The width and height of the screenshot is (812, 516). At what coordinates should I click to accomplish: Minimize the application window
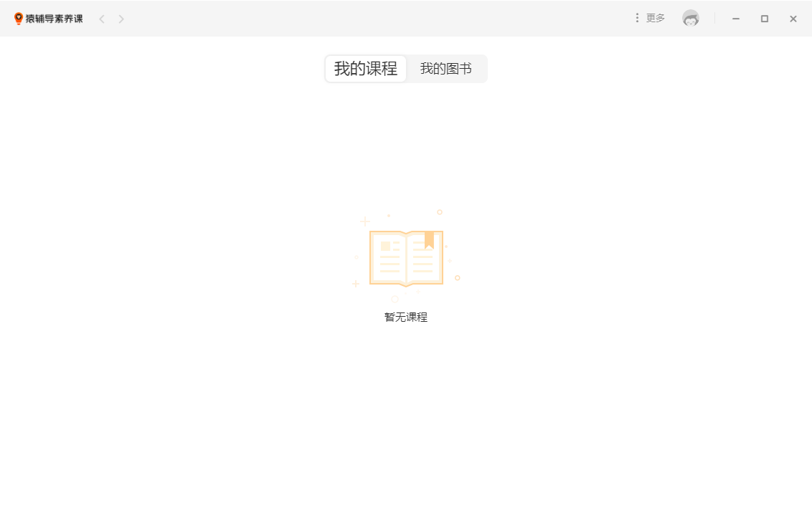click(735, 18)
